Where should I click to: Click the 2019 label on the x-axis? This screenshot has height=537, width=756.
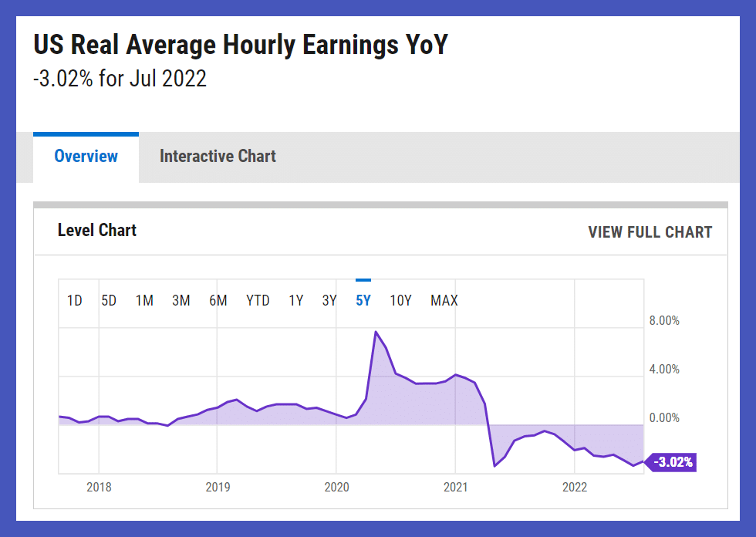click(x=217, y=487)
